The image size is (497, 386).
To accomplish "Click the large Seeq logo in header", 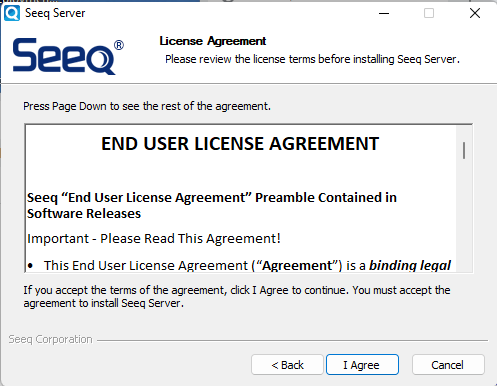I will (x=68, y=56).
